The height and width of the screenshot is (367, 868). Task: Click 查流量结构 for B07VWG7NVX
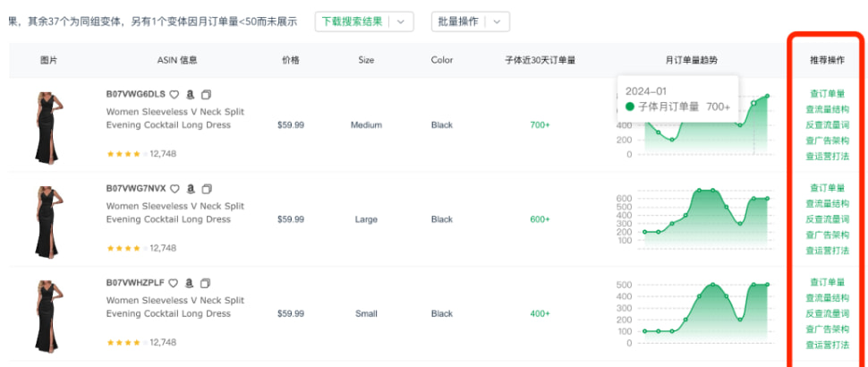click(x=827, y=203)
